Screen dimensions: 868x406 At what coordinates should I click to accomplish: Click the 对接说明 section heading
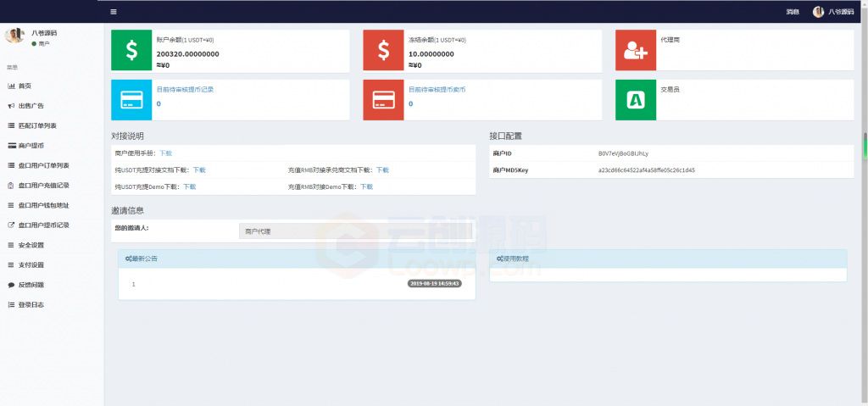click(x=128, y=136)
